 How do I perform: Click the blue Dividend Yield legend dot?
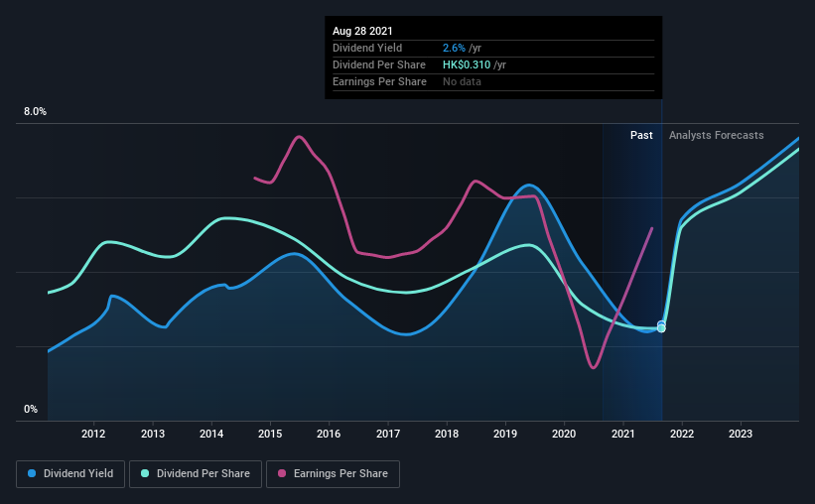32,473
